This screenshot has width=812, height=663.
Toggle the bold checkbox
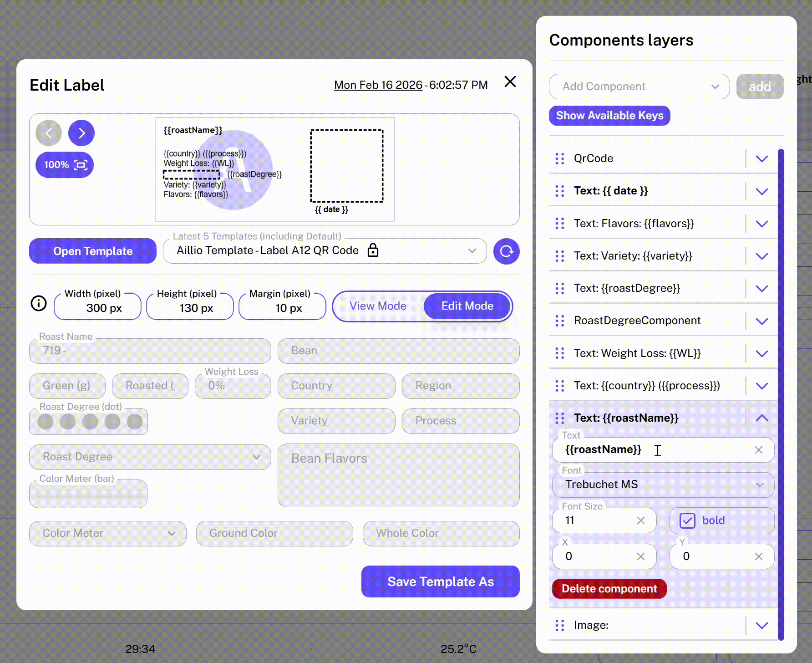pos(687,520)
